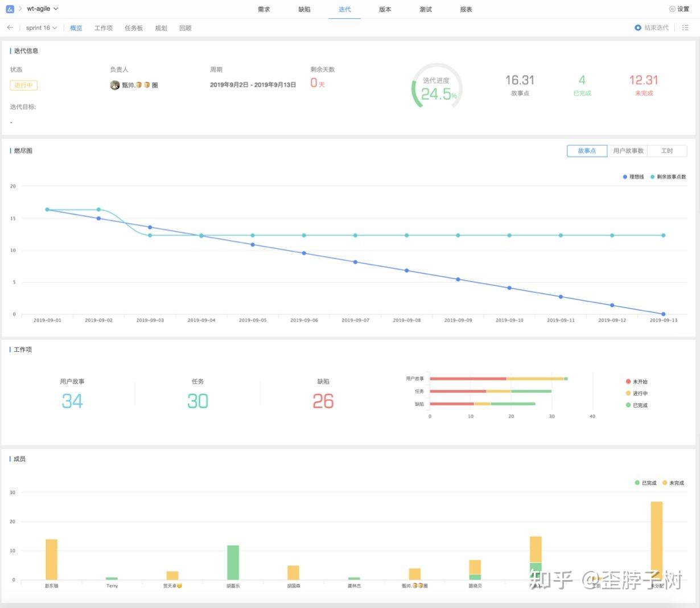Go back with the left arrow icon

point(10,27)
